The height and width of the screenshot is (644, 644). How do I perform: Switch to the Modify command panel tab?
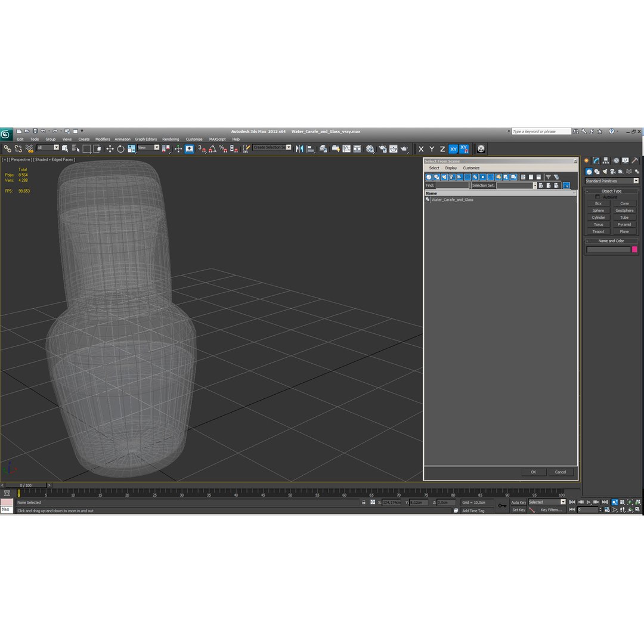coord(596,160)
